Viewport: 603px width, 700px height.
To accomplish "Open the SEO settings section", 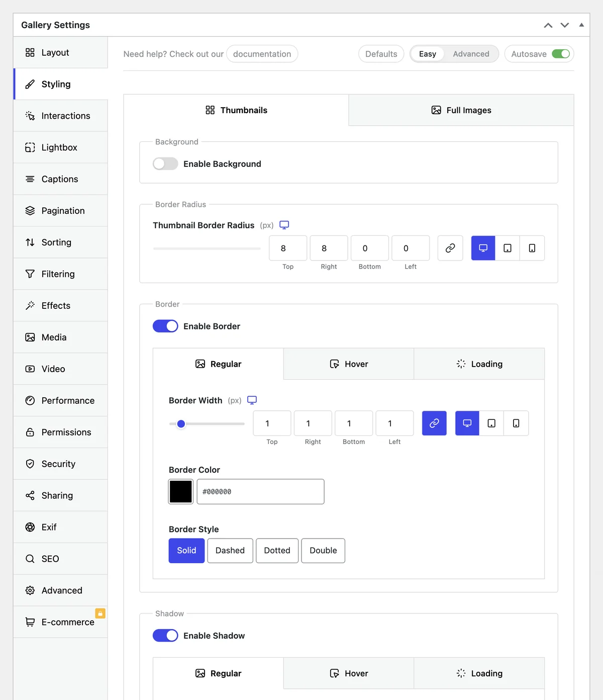I will pos(60,559).
